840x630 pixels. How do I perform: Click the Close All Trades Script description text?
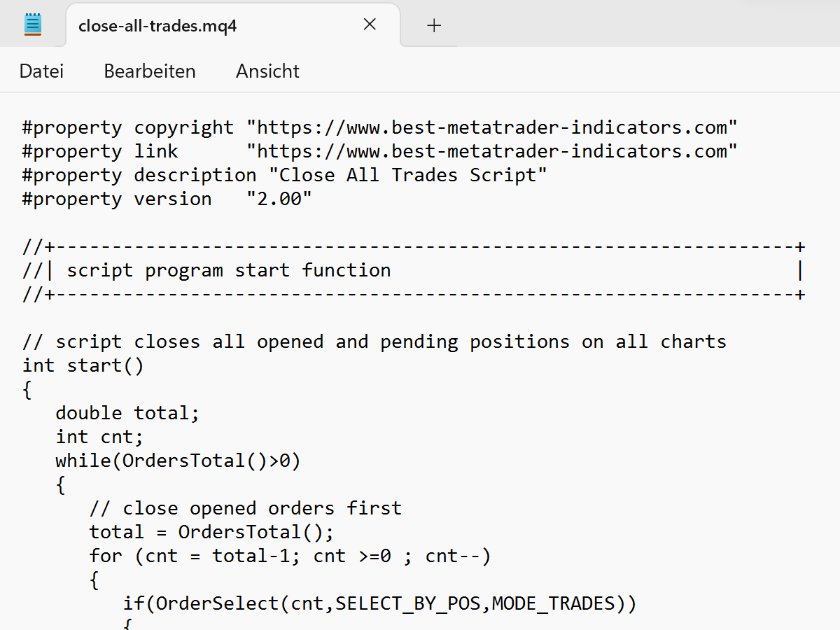pyautogui.click(x=409, y=174)
